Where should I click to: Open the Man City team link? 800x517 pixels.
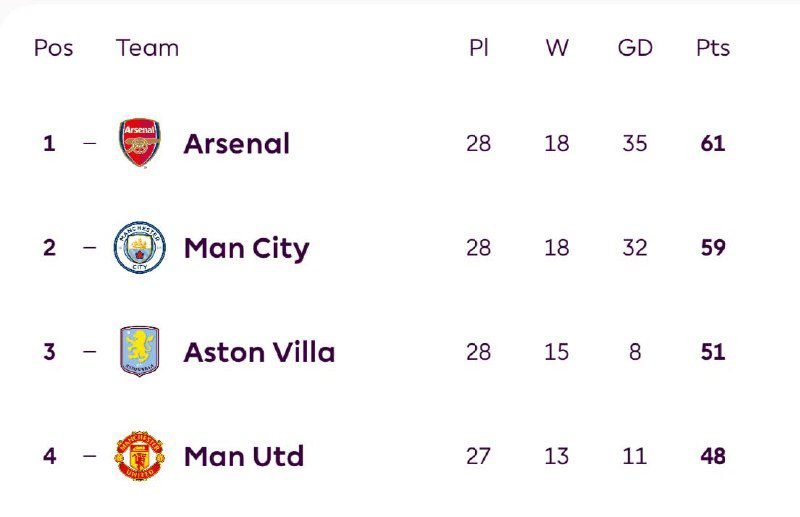pos(246,248)
